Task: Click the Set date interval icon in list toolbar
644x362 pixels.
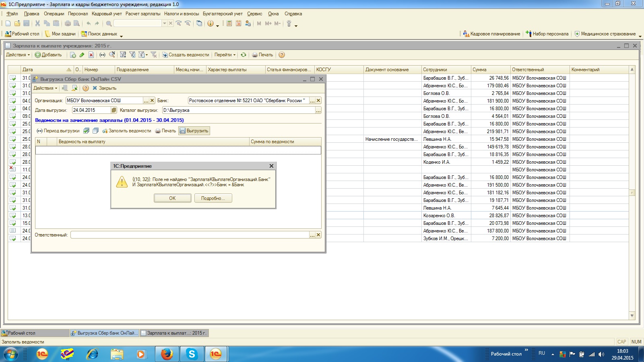Action: [102, 55]
